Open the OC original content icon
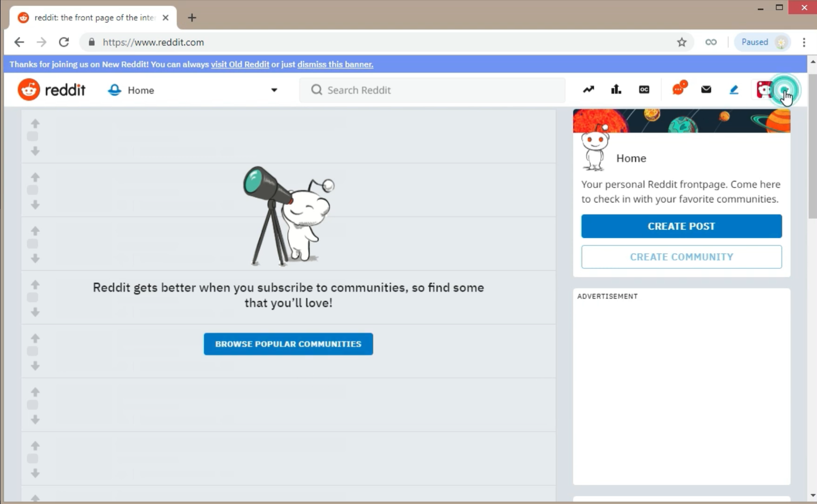 pyautogui.click(x=644, y=90)
